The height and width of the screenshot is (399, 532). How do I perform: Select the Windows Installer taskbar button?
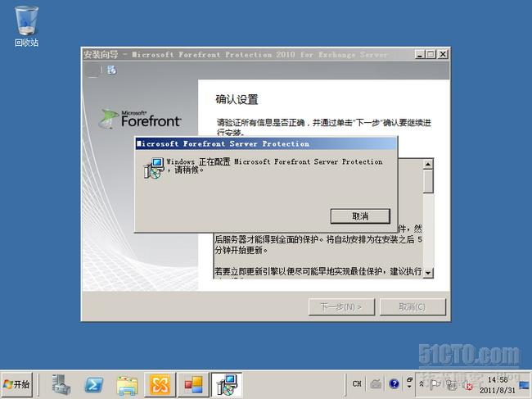point(227,384)
